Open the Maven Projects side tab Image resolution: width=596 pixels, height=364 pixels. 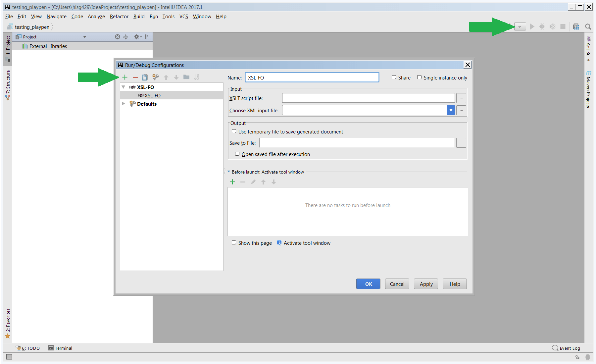pos(588,89)
